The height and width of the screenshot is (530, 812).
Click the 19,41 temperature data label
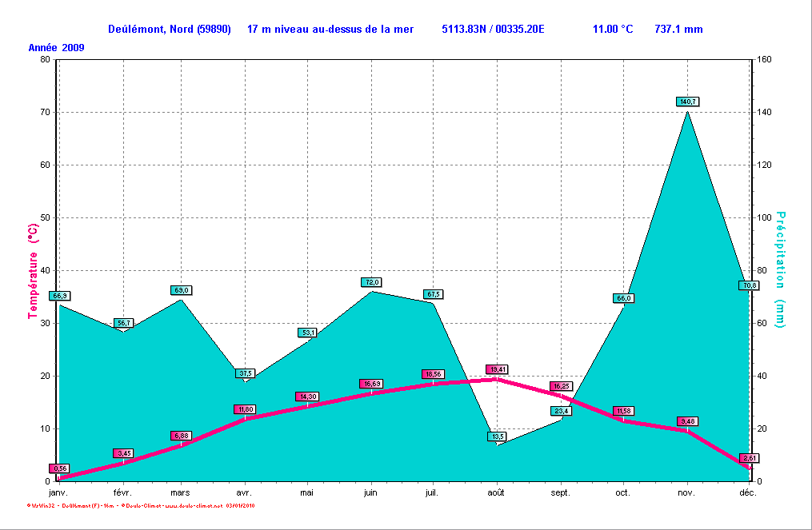click(x=498, y=369)
